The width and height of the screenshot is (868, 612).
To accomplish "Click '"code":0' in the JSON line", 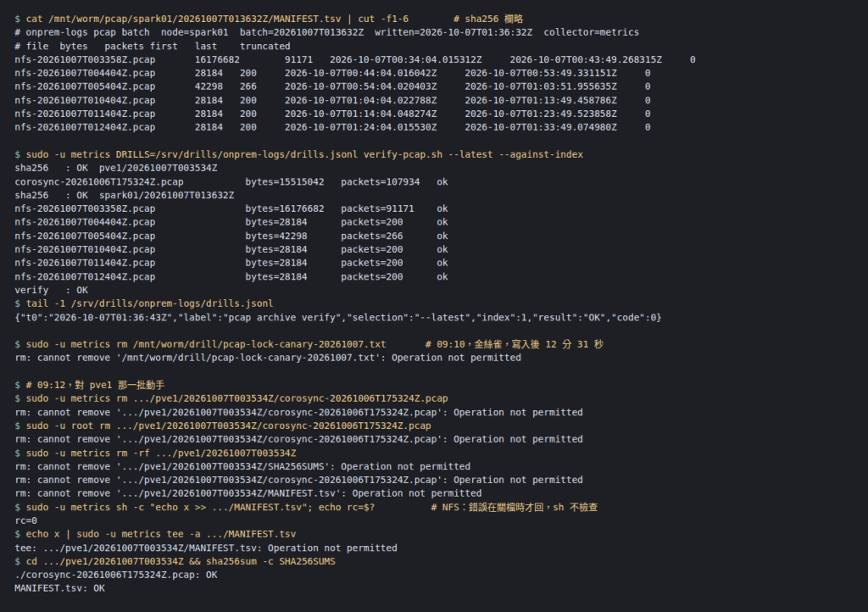I will pyautogui.click(x=633, y=318).
